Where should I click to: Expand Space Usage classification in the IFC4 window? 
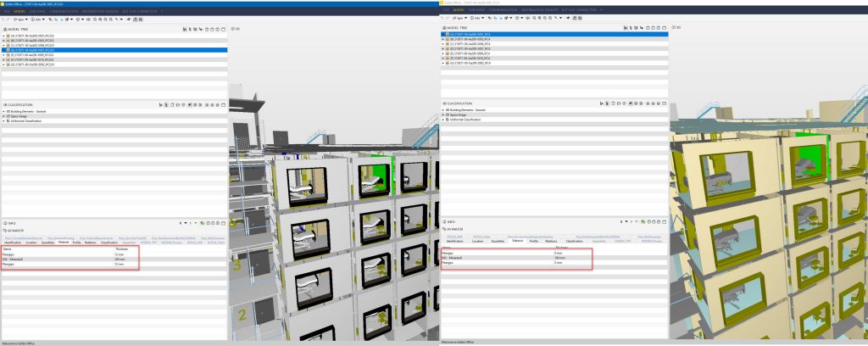click(442, 114)
